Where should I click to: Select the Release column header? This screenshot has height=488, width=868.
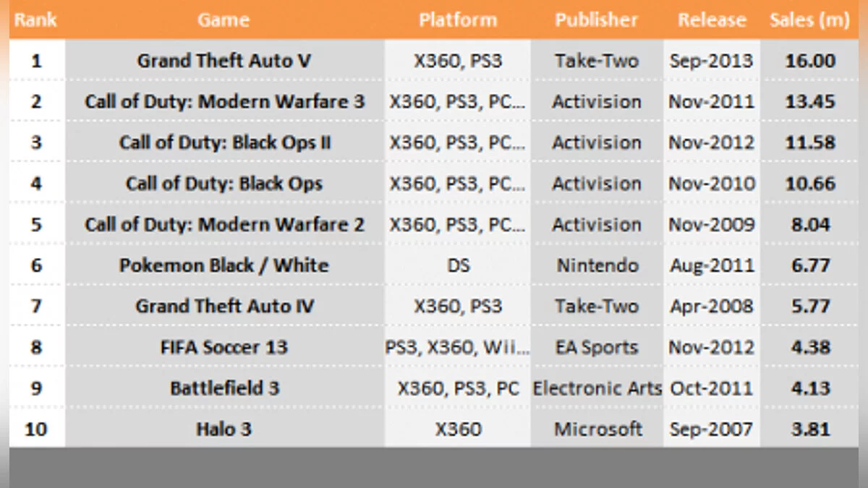[x=712, y=20]
